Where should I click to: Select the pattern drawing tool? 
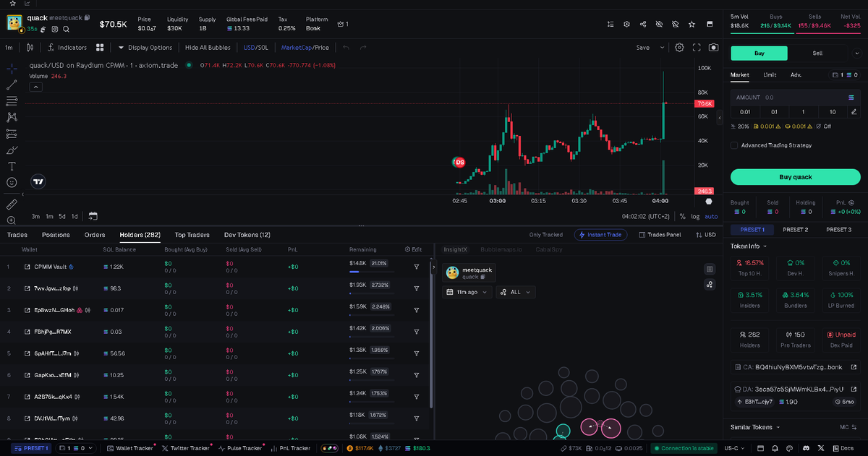click(12, 117)
